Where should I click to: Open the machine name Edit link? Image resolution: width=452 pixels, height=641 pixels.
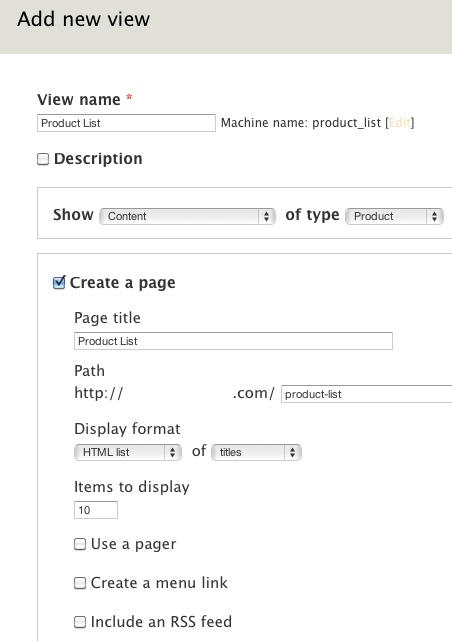point(399,123)
